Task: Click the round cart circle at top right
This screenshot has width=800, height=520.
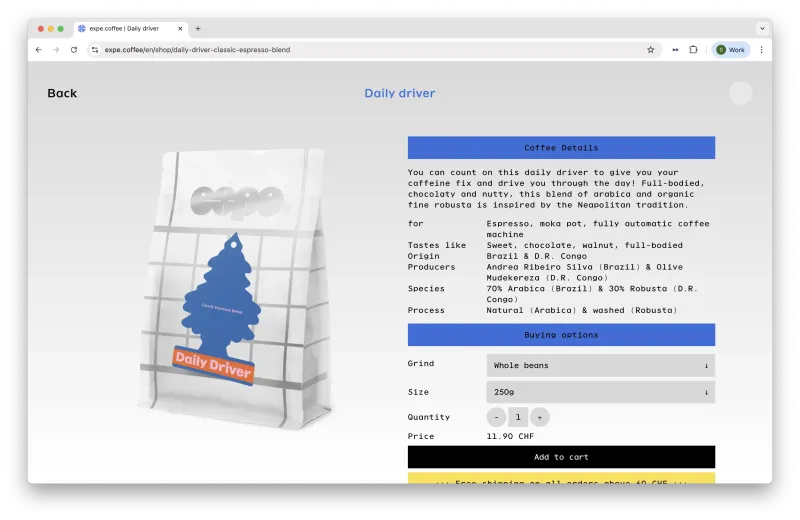Action: [x=740, y=93]
